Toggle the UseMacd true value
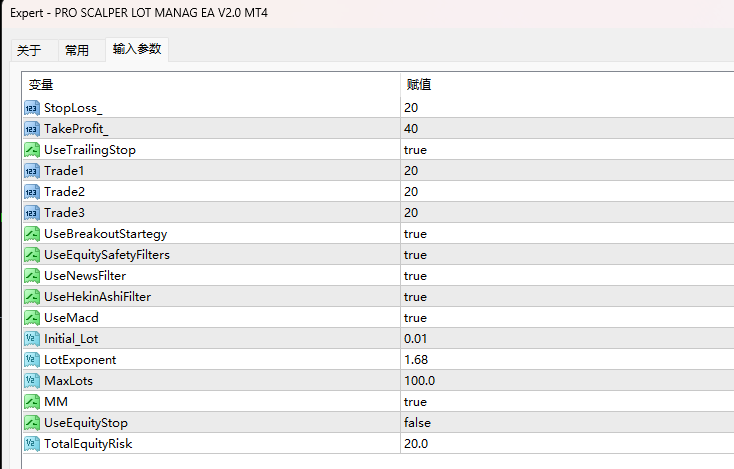 tap(567, 318)
